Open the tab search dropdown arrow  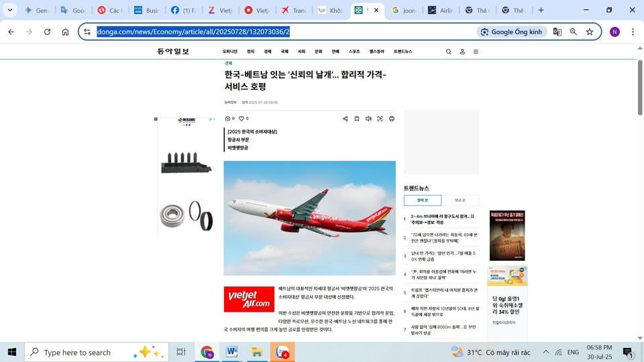(x=10, y=10)
